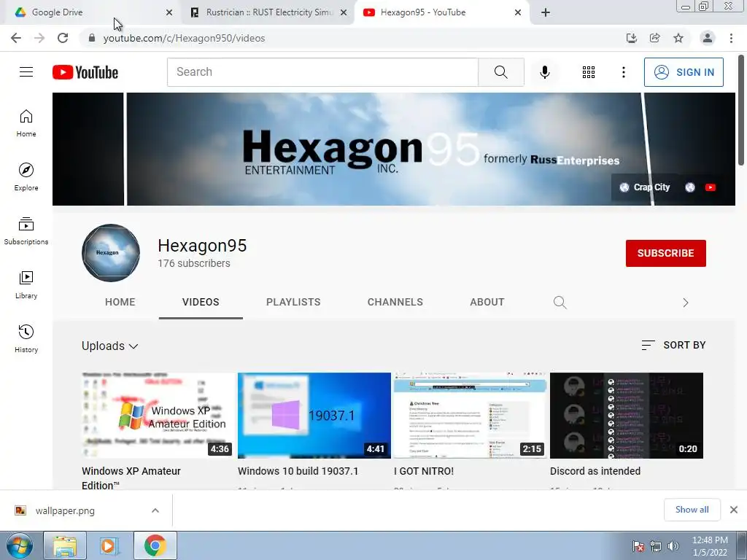Open I GOT NITRO! video title
The width and height of the screenshot is (747, 560).
(424, 471)
